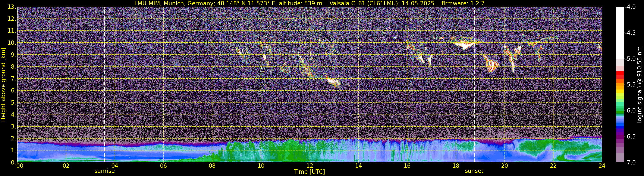Click the height tick label '6.'
This screenshot has height=176, width=644.
tap(13, 91)
